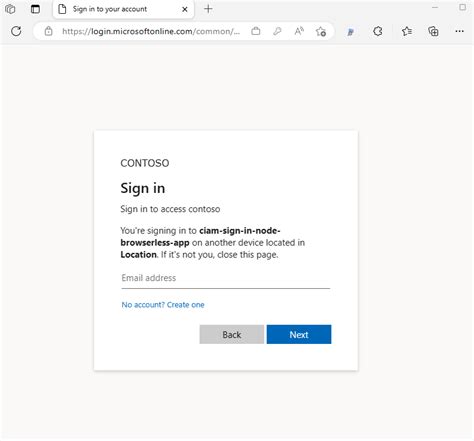The width and height of the screenshot is (474, 441).
Task: Click the gray Back button
Action: (232, 334)
